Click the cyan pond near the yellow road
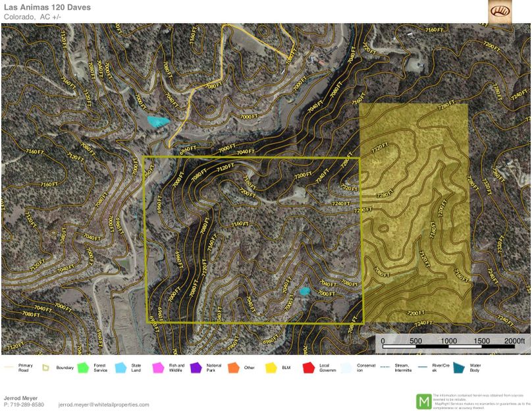532x411 pixels. pos(157,121)
